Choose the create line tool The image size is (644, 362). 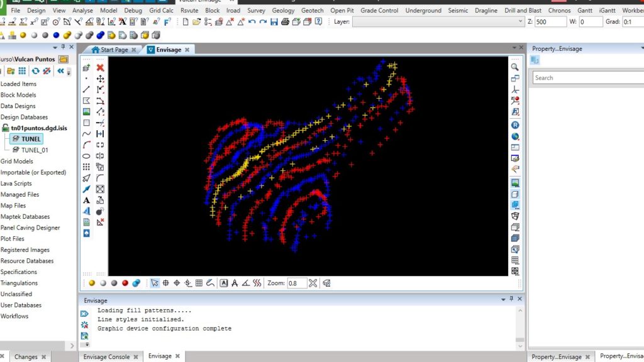[x=86, y=89]
